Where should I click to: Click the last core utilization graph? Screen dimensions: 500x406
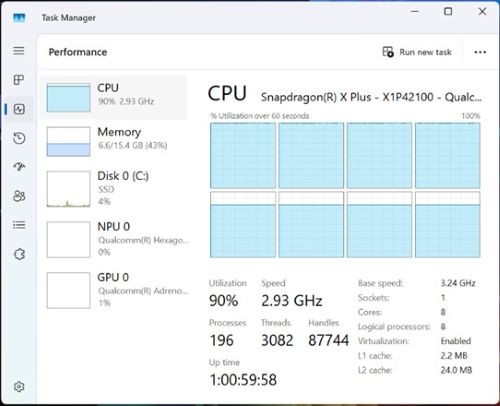[448, 225]
